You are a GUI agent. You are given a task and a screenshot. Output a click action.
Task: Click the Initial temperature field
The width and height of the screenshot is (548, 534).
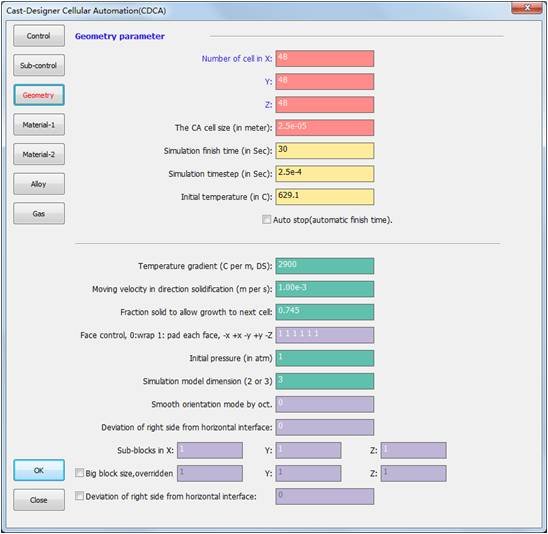pos(324,197)
